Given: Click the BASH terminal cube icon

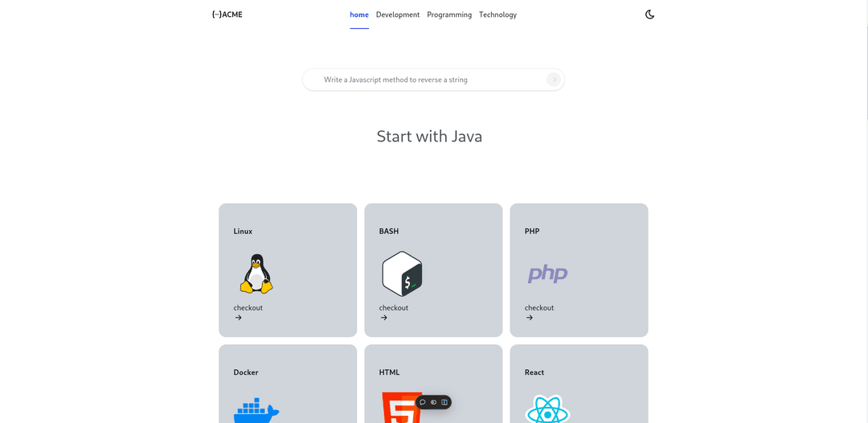Looking at the screenshot, I should pos(403,273).
